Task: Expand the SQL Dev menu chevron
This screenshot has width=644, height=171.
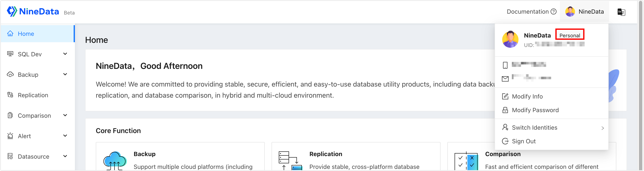Action: tap(65, 54)
